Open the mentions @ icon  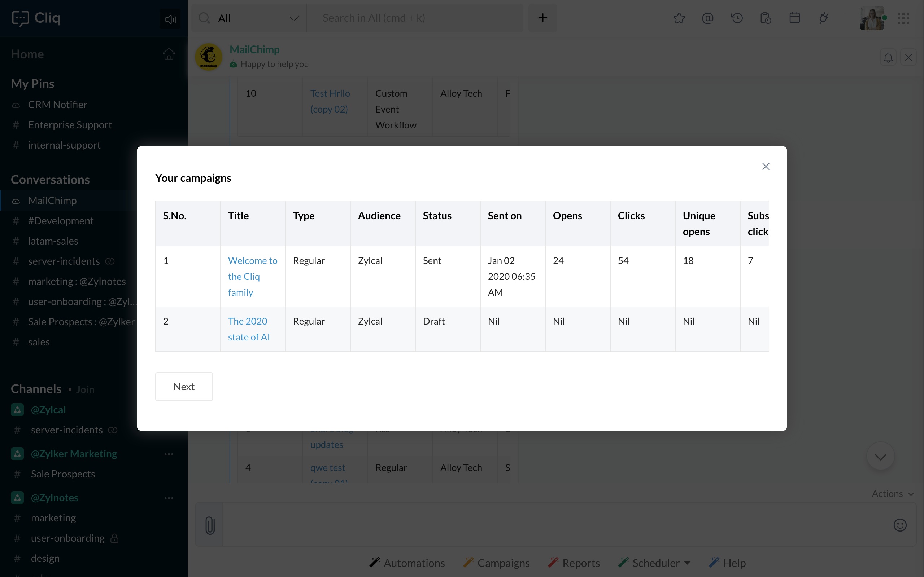(x=707, y=18)
